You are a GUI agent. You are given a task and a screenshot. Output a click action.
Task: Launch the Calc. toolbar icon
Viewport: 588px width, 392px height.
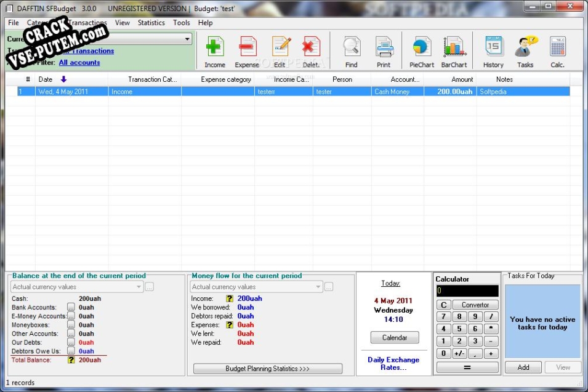pyautogui.click(x=557, y=51)
